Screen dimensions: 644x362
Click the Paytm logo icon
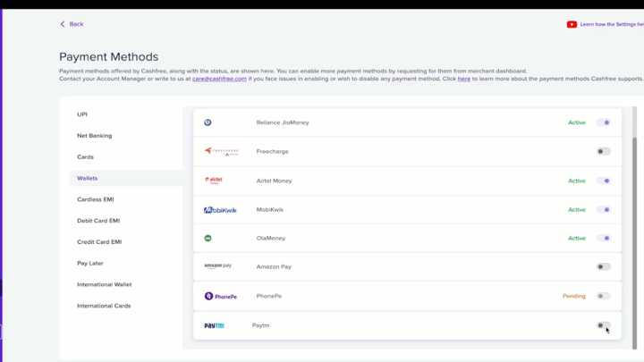click(x=214, y=325)
